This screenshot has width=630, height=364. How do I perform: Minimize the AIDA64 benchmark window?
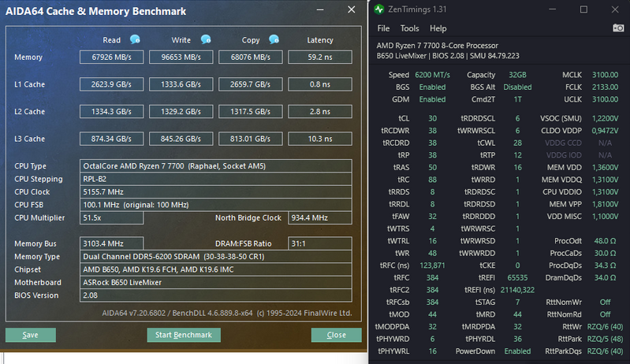pyautogui.click(x=320, y=9)
